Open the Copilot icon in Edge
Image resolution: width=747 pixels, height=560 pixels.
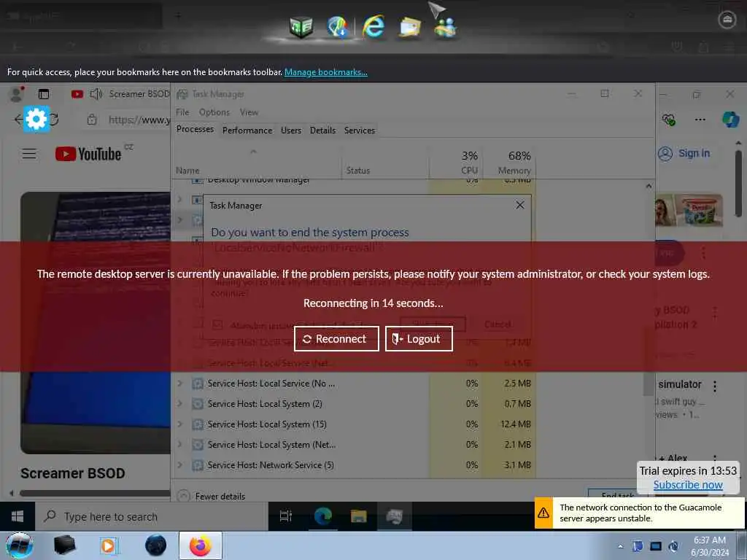730,120
